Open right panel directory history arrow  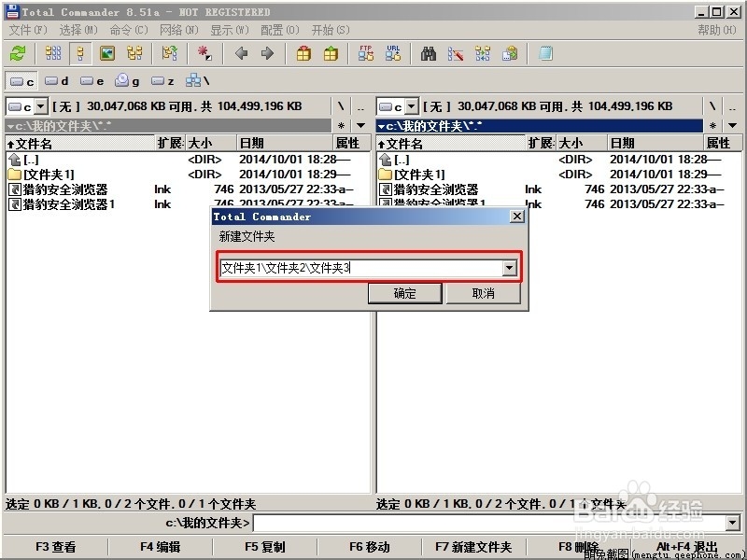coord(732,126)
